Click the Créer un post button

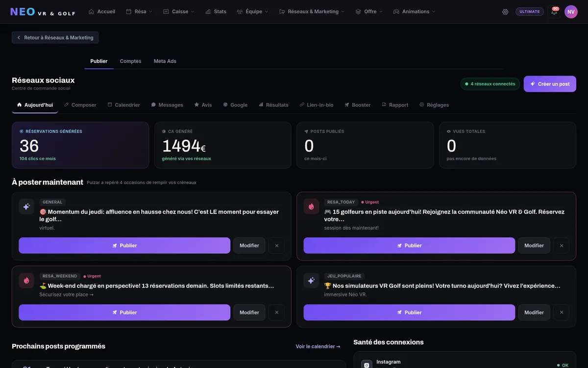(550, 84)
